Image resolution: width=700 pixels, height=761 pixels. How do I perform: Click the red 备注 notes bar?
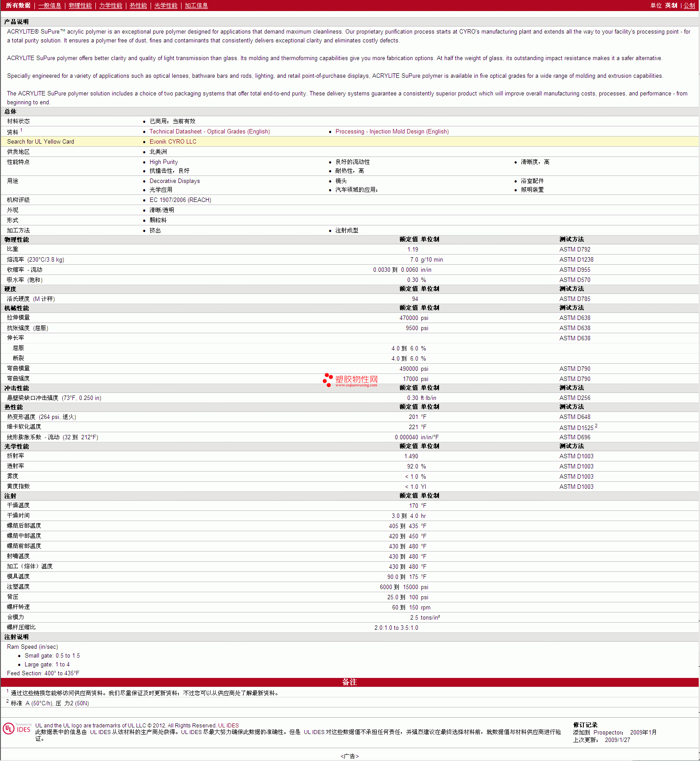click(350, 682)
